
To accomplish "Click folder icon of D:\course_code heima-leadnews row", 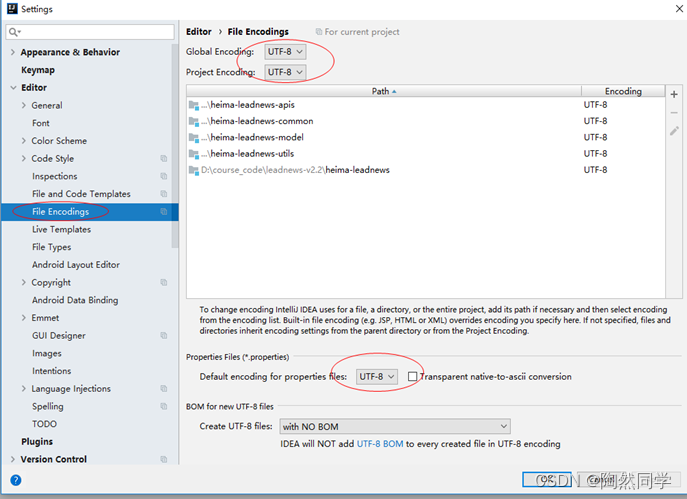I will [194, 170].
